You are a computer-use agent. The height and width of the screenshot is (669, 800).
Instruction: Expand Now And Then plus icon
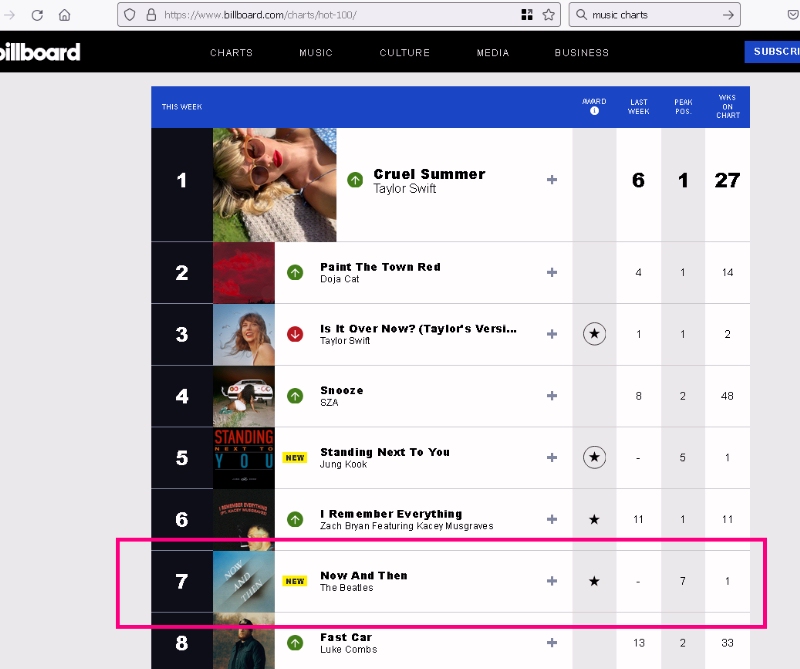pyautogui.click(x=552, y=581)
